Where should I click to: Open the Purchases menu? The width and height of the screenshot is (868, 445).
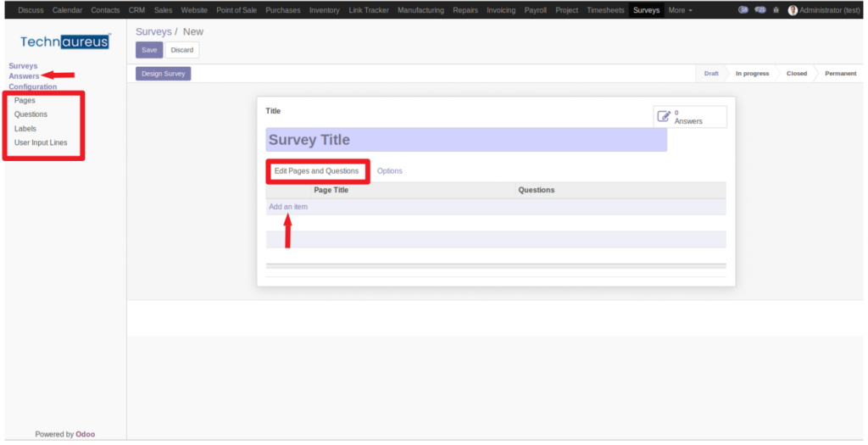click(x=283, y=10)
